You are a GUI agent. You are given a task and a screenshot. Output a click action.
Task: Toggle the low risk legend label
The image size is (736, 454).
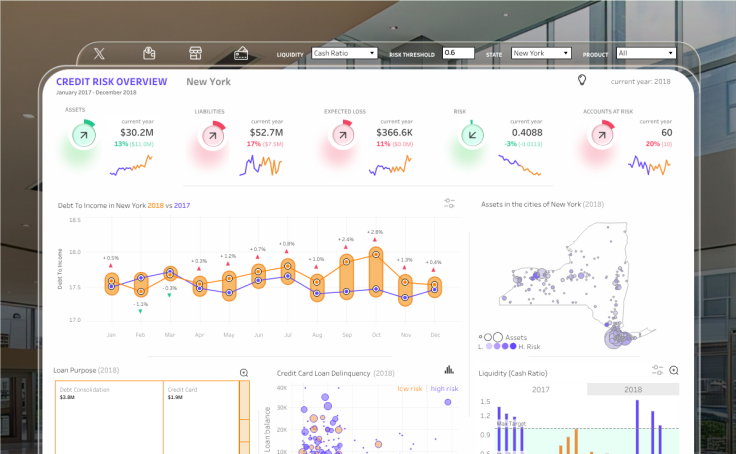click(410, 389)
